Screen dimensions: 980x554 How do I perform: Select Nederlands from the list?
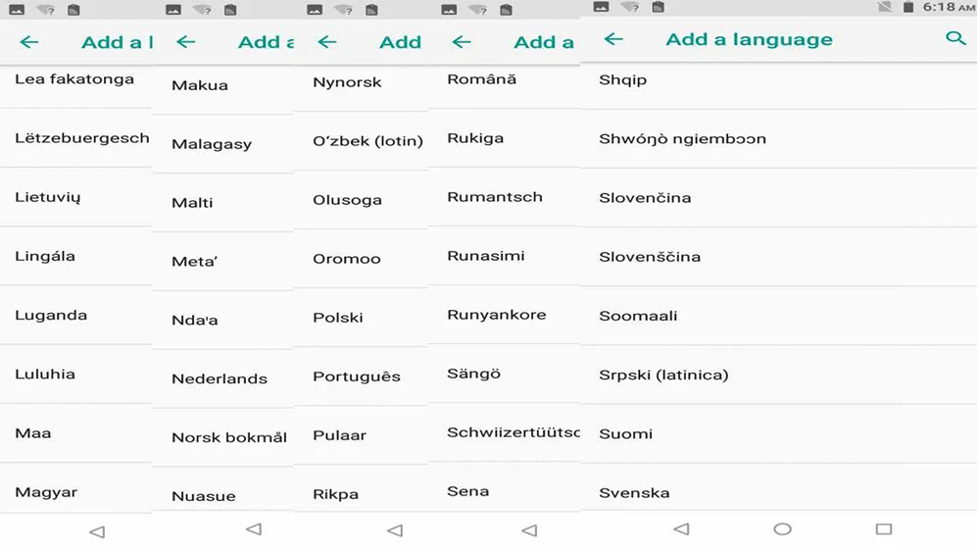tap(222, 378)
